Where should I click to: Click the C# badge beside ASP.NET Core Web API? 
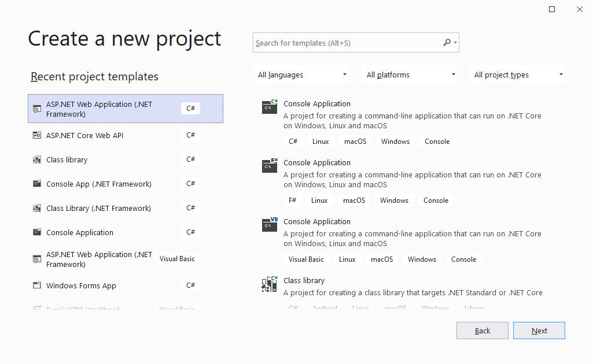coord(190,135)
